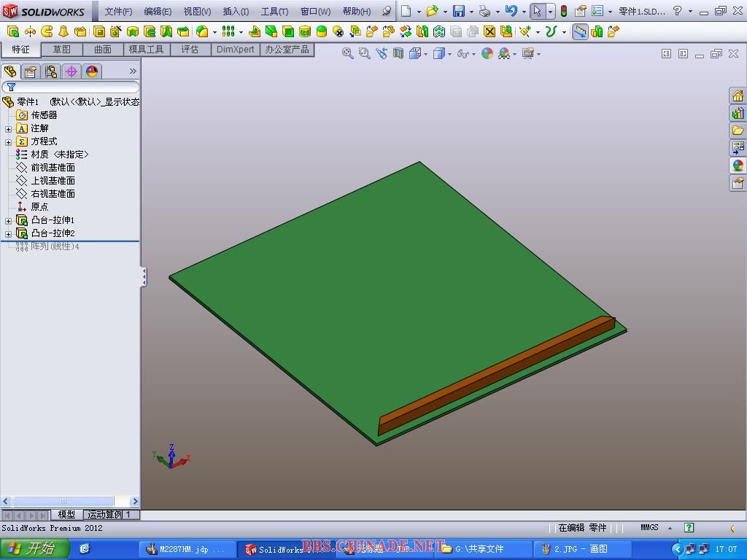This screenshot has width=747, height=560.
Task: Toggle the pushpin next to the Help menu
Action: pyautogui.click(x=387, y=11)
